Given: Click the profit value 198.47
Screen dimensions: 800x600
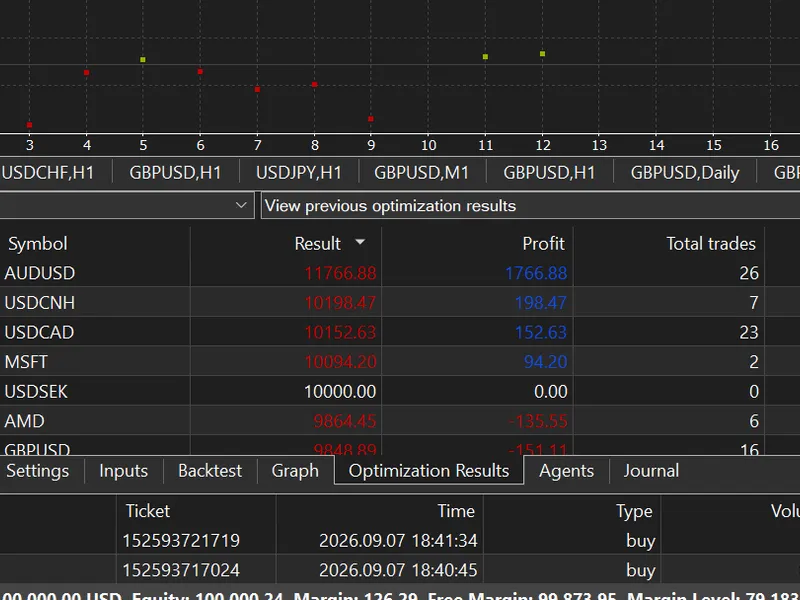Looking at the screenshot, I should (x=541, y=303).
